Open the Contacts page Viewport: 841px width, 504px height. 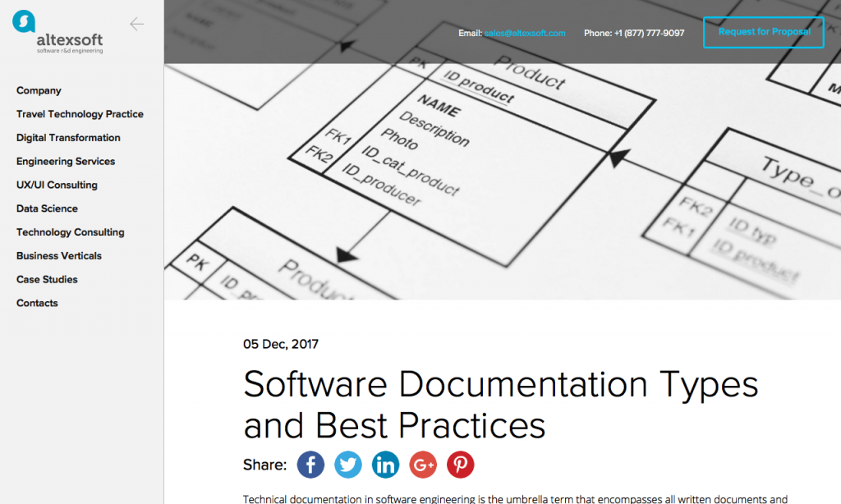pyautogui.click(x=37, y=303)
